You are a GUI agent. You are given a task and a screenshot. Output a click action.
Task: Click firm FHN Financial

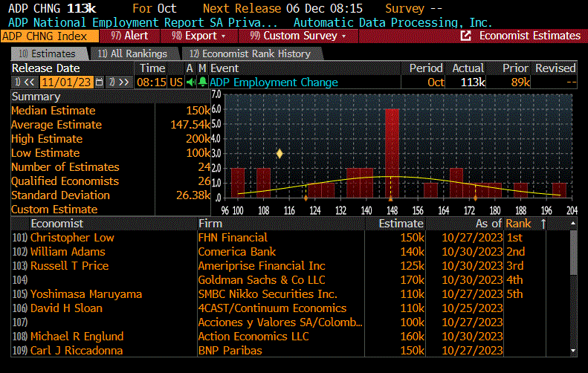(233, 238)
